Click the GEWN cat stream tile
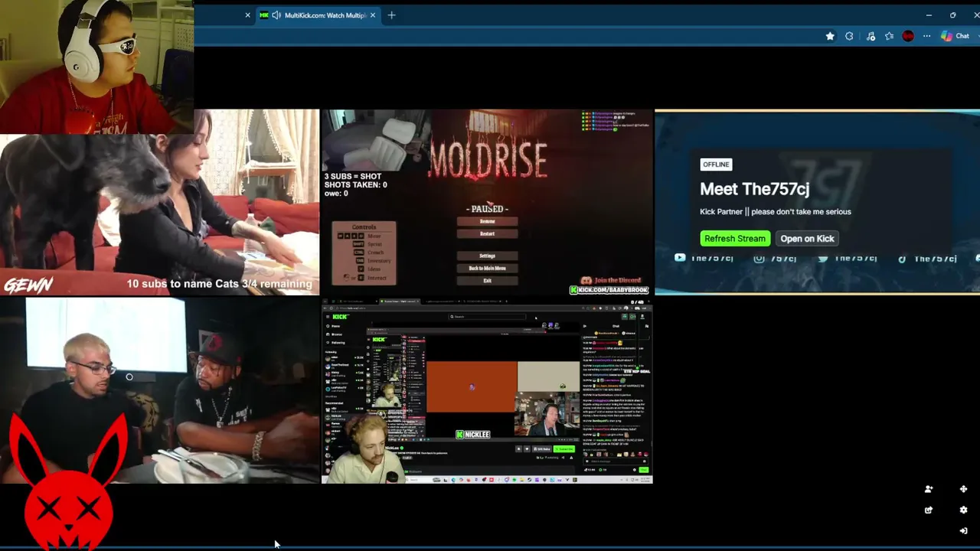The height and width of the screenshot is (551, 980). (159, 202)
